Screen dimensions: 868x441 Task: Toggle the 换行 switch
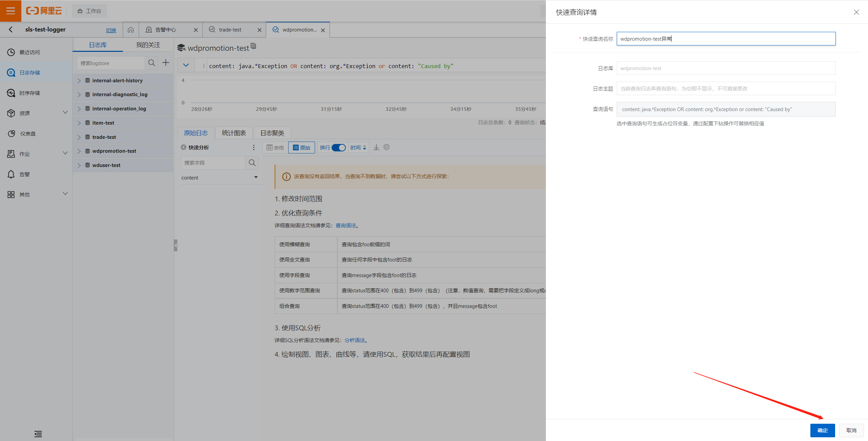338,148
